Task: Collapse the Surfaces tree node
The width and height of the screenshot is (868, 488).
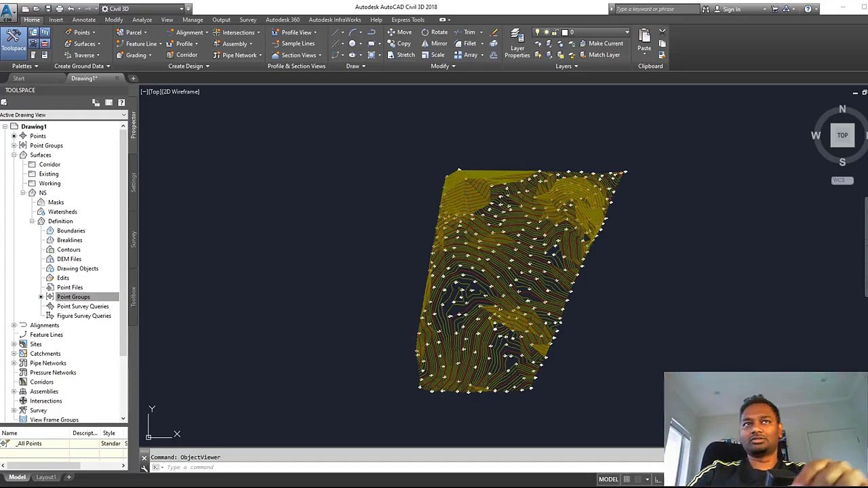Action: (14, 155)
